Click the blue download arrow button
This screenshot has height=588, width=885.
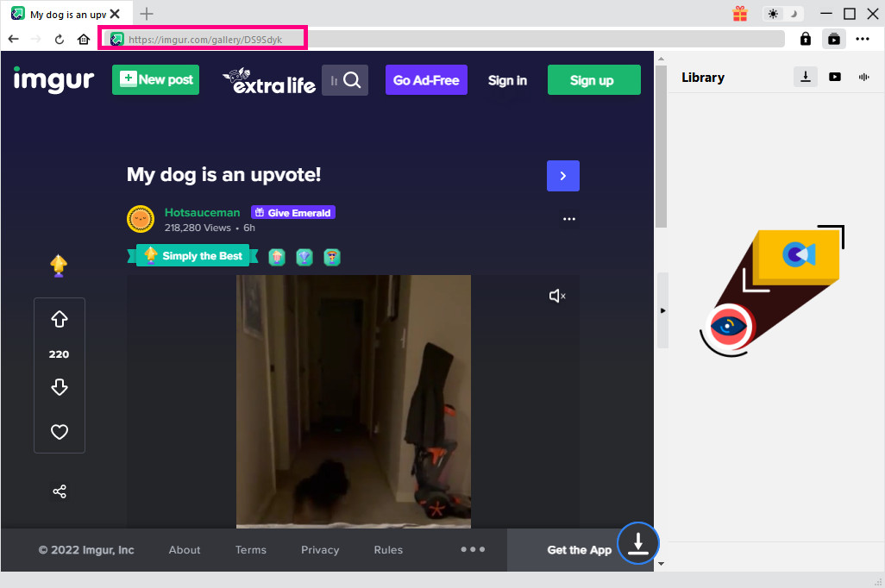point(638,544)
